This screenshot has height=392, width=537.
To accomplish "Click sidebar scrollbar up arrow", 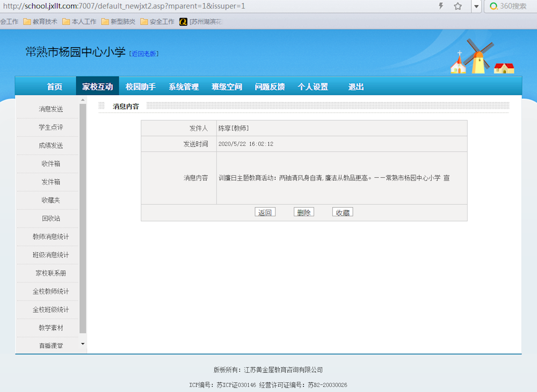I will coord(83,100).
